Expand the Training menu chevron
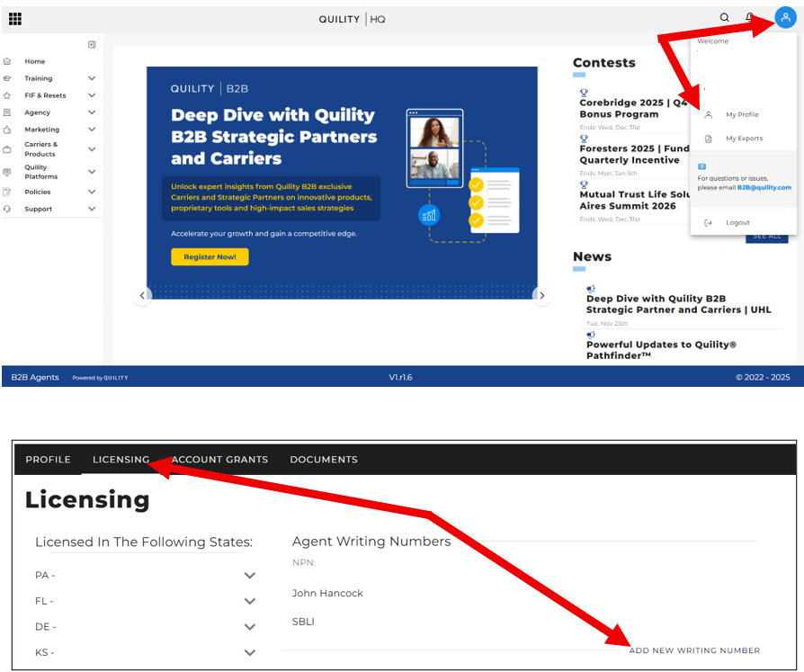Screen dimensions: 804x672 click(92, 78)
